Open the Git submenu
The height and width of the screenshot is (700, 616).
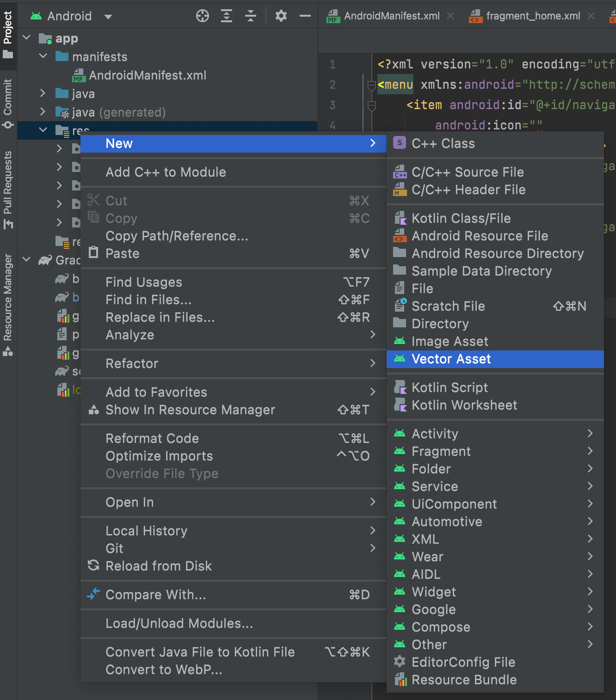click(x=234, y=549)
